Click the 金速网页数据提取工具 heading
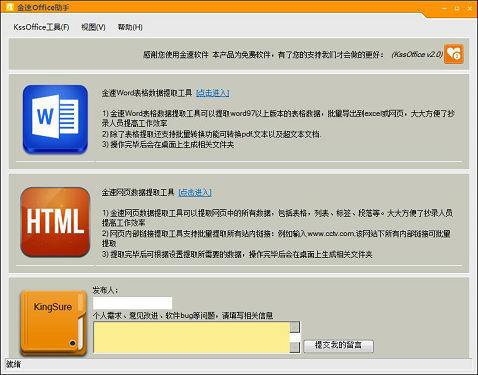Screen dimensions: 478x375 (x=138, y=192)
